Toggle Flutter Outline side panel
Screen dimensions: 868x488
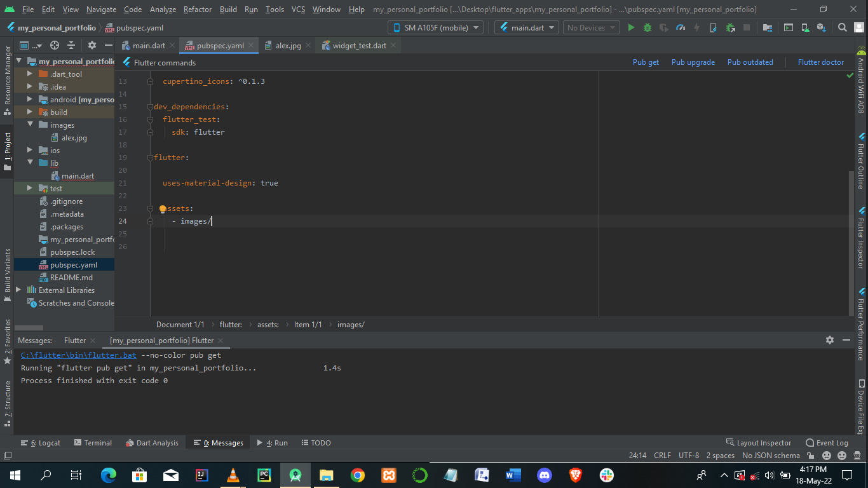pyautogui.click(x=861, y=161)
